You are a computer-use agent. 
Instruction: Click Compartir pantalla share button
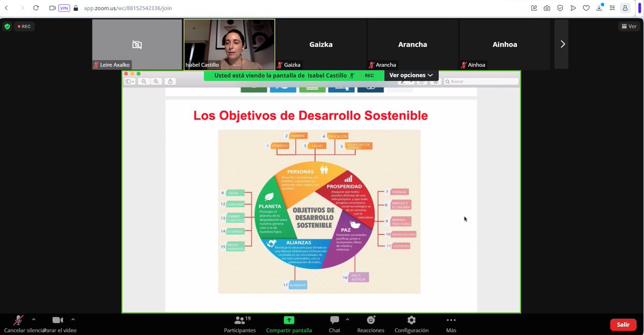(289, 324)
